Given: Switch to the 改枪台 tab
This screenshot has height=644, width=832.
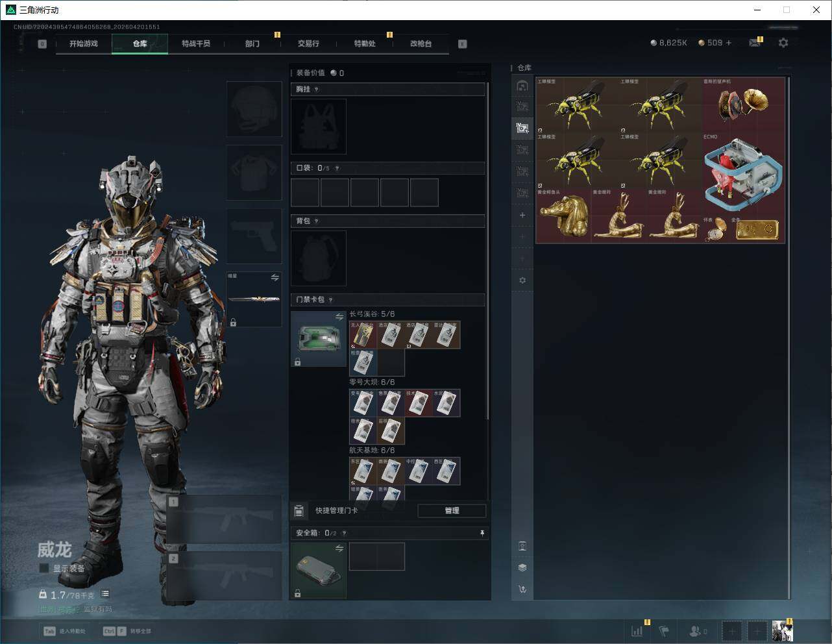Looking at the screenshot, I should coord(421,43).
